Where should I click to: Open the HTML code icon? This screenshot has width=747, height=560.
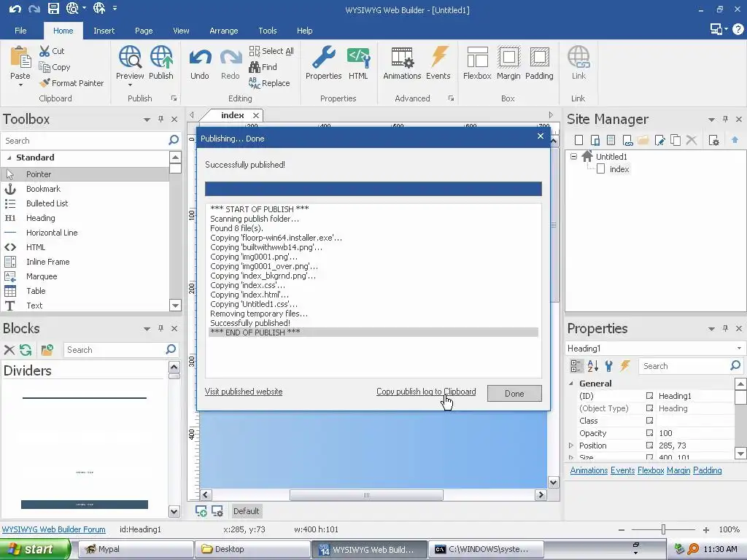(358, 57)
